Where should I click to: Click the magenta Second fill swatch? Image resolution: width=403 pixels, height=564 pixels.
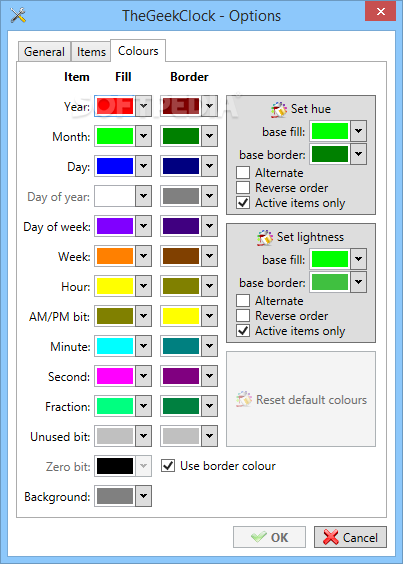pyautogui.click(x=115, y=376)
